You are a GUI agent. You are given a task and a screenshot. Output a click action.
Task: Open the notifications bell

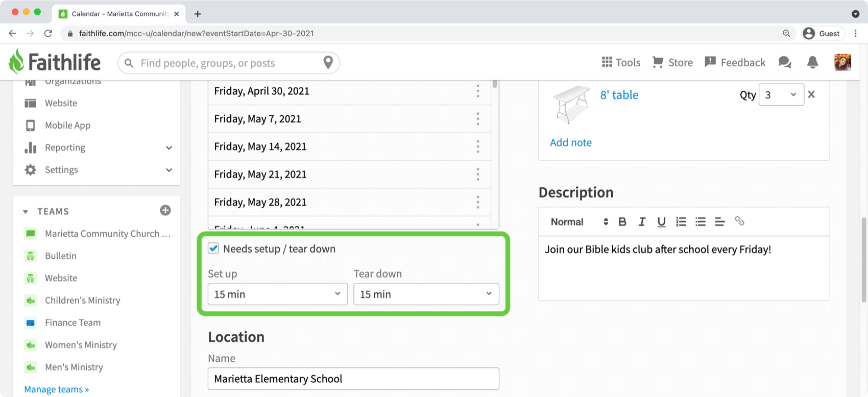pyautogui.click(x=812, y=62)
